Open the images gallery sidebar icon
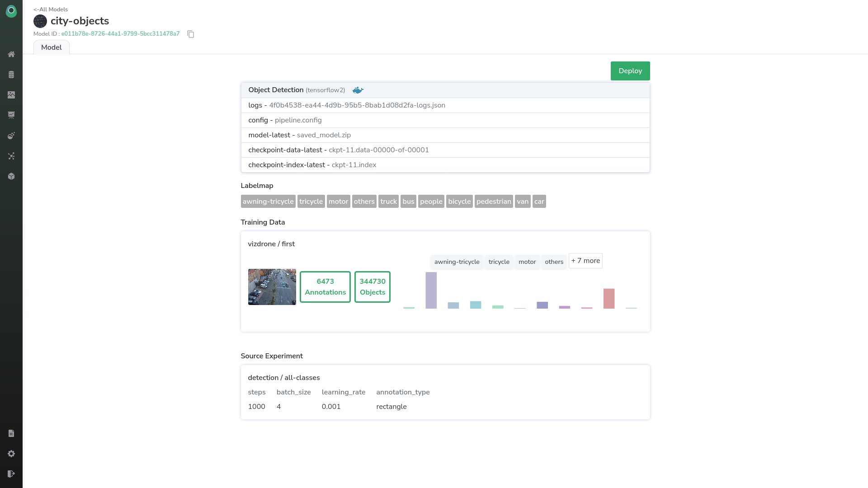The width and height of the screenshot is (868, 488). point(11,95)
